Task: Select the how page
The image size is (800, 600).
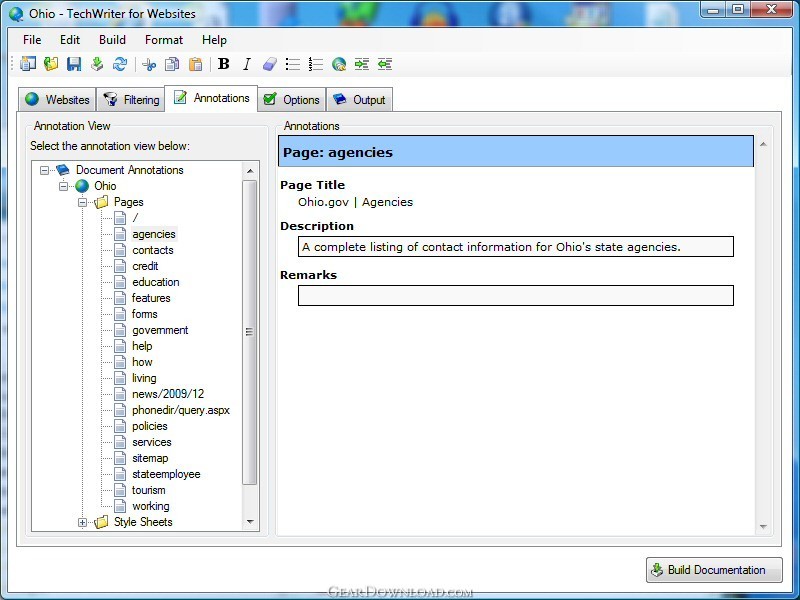Action: pos(142,362)
